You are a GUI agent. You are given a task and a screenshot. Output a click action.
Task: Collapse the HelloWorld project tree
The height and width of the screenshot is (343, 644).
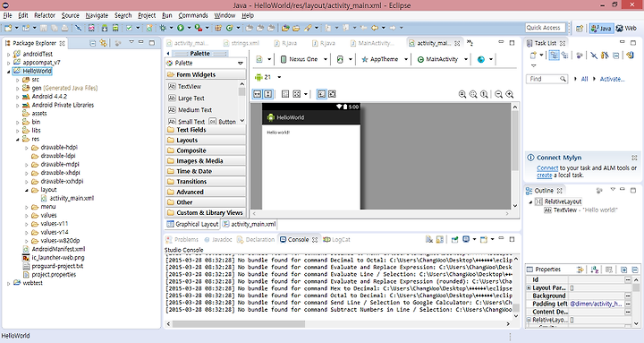8,71
